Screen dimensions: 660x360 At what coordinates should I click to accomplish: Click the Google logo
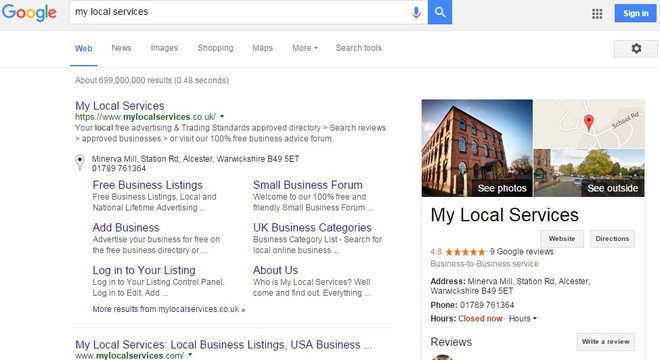tap(29, 13)
